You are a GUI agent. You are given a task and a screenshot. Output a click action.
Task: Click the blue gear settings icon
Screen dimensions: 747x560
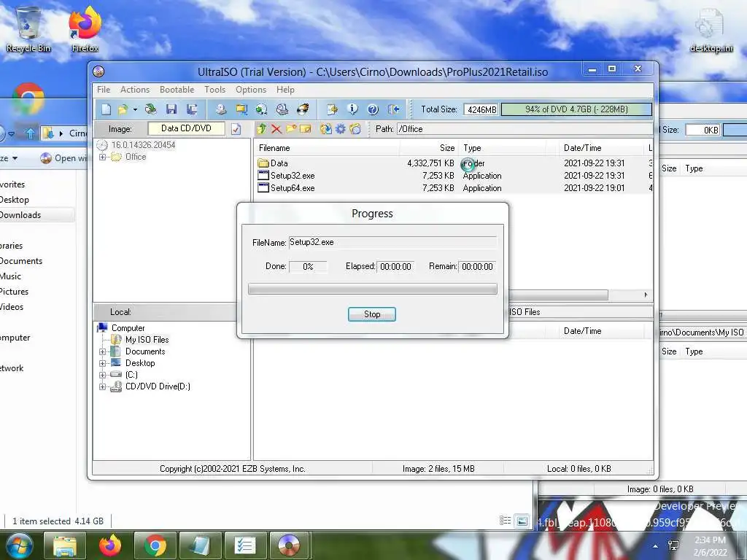(x=341, y=129)
